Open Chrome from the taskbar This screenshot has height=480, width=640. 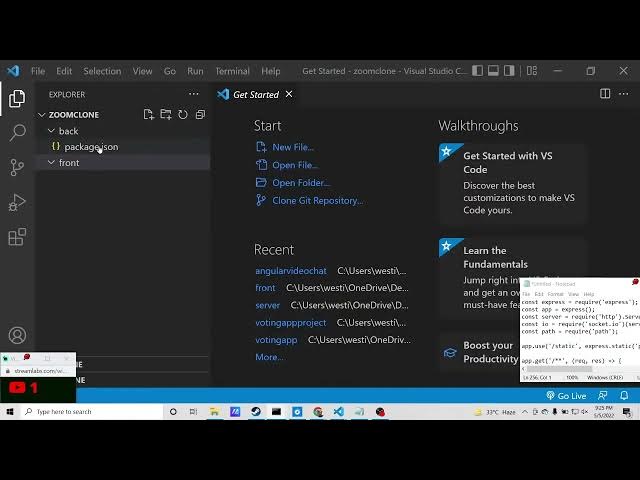click(318, 412)
